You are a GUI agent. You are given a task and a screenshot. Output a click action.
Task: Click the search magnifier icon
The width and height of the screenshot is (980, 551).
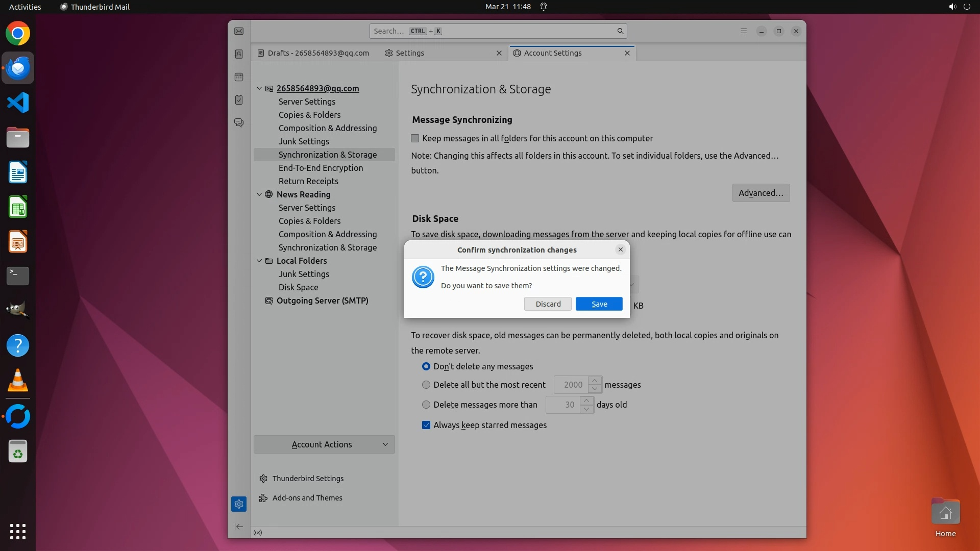(x=620, y=31)
